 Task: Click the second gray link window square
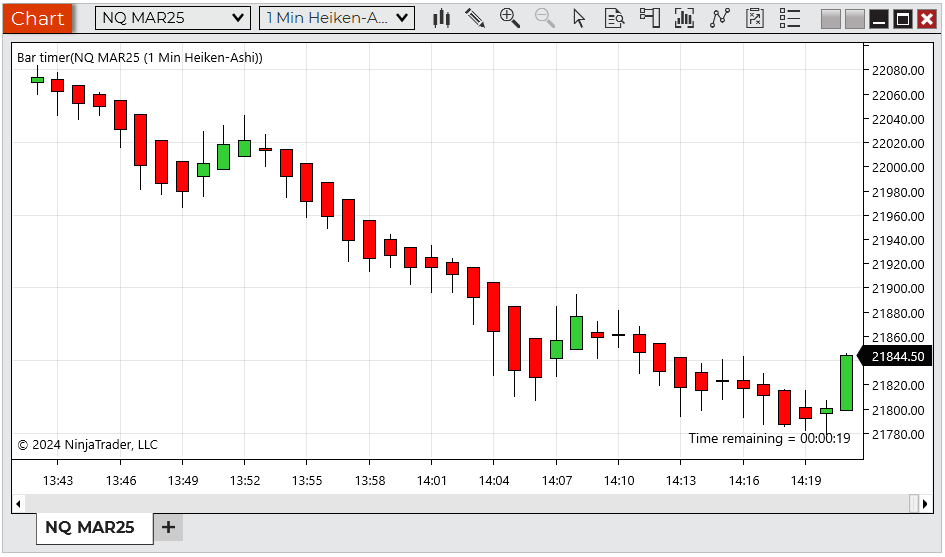coord(854,19)
